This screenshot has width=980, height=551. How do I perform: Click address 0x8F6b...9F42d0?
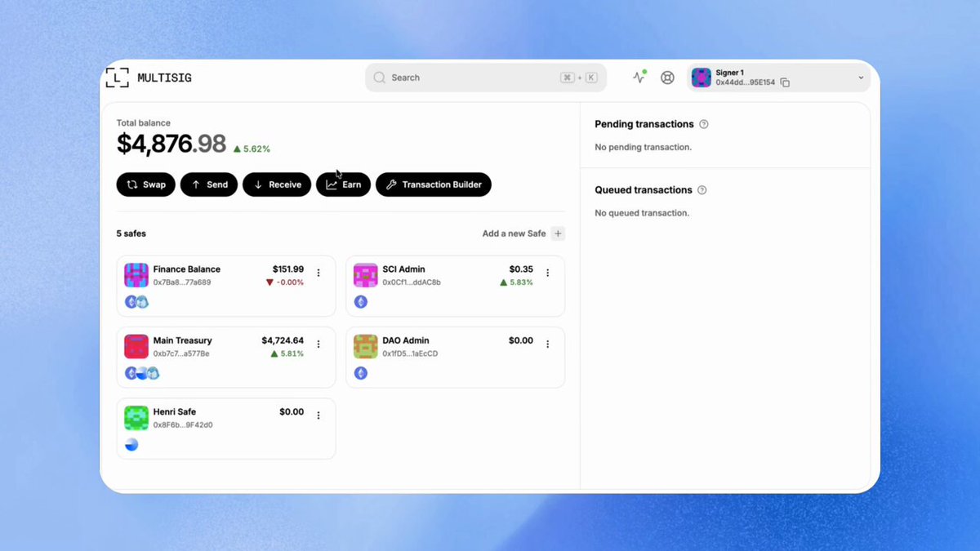coord(183,425)
